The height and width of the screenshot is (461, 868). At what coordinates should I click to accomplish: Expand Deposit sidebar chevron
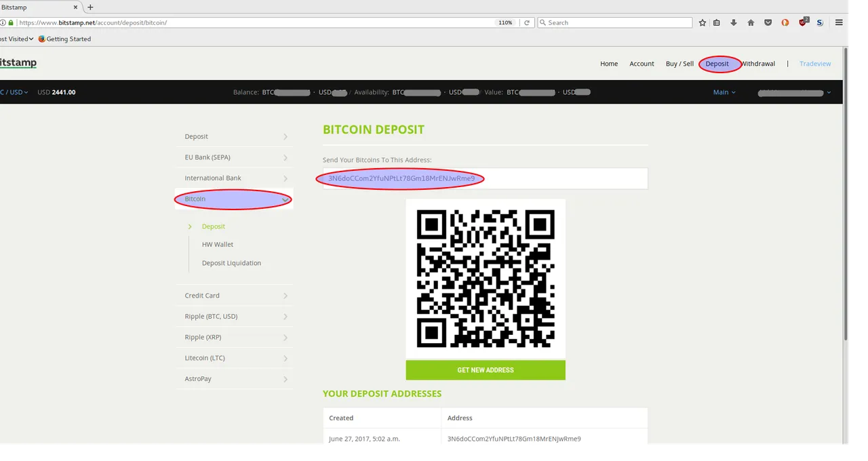point(285,137)
